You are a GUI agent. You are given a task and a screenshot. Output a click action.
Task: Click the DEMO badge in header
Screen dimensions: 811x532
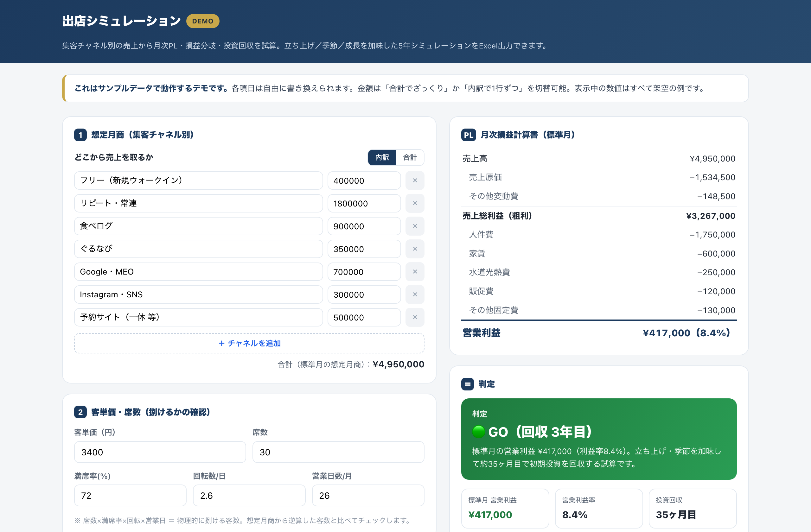(203, 21)
